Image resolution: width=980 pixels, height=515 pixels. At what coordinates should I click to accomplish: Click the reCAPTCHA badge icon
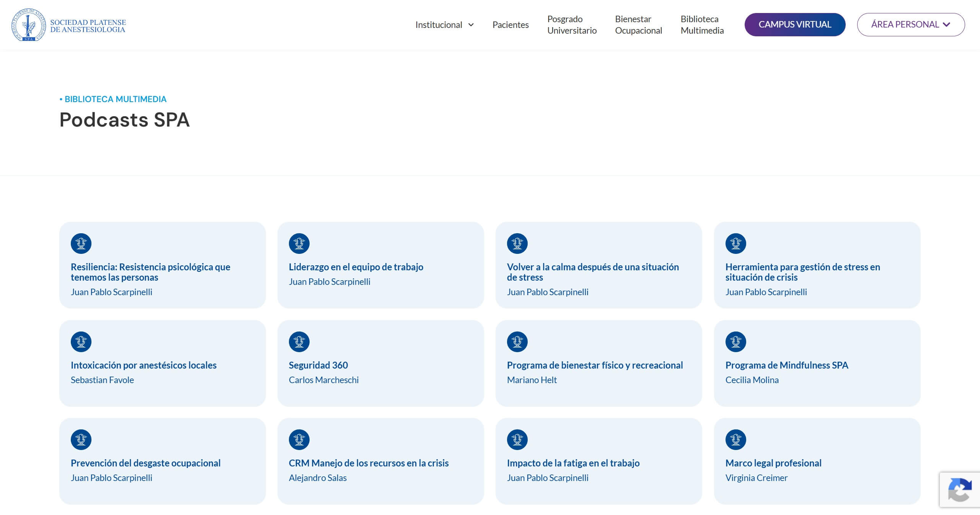(x=960, y=490)
